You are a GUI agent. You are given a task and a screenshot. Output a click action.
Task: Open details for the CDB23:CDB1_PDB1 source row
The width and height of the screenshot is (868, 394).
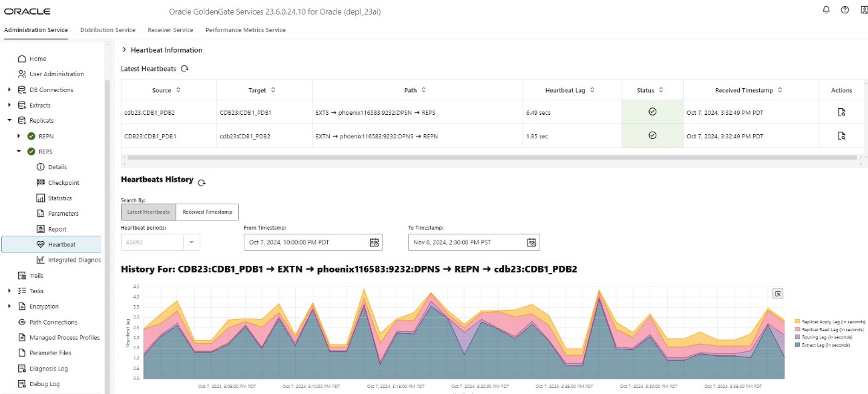pos(841,136)
